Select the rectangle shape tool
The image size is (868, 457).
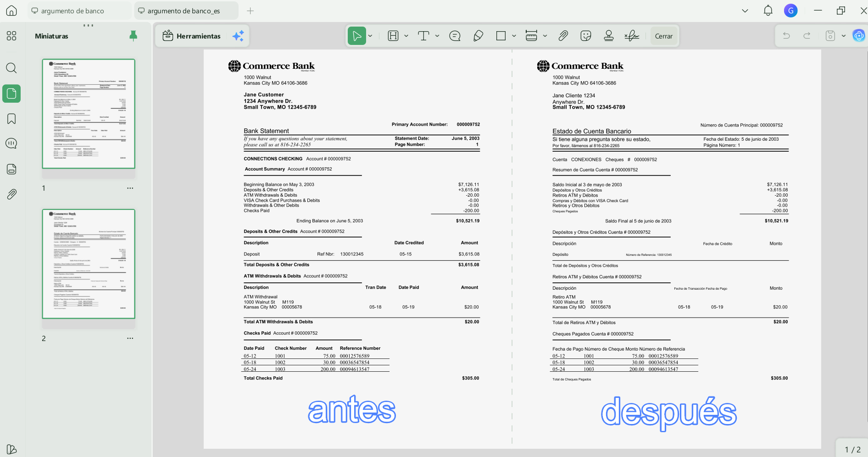(501, 36)
